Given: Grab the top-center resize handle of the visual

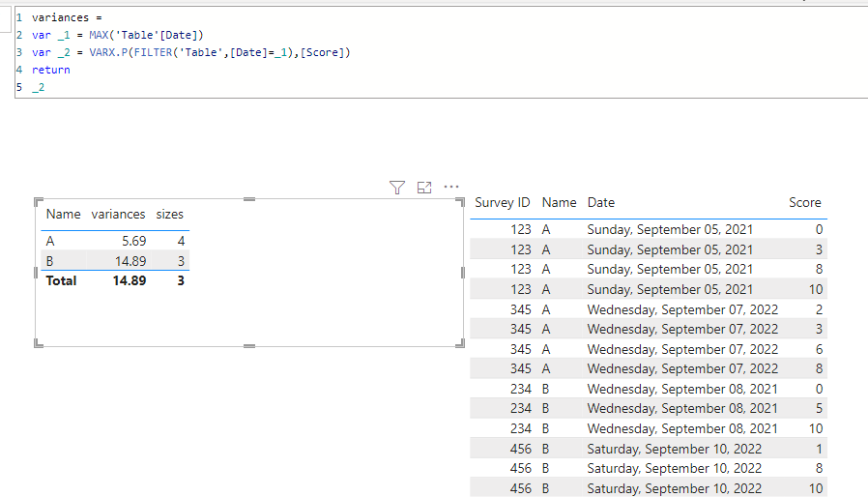Looking at the screenshot, I should [x=249, y=199].
